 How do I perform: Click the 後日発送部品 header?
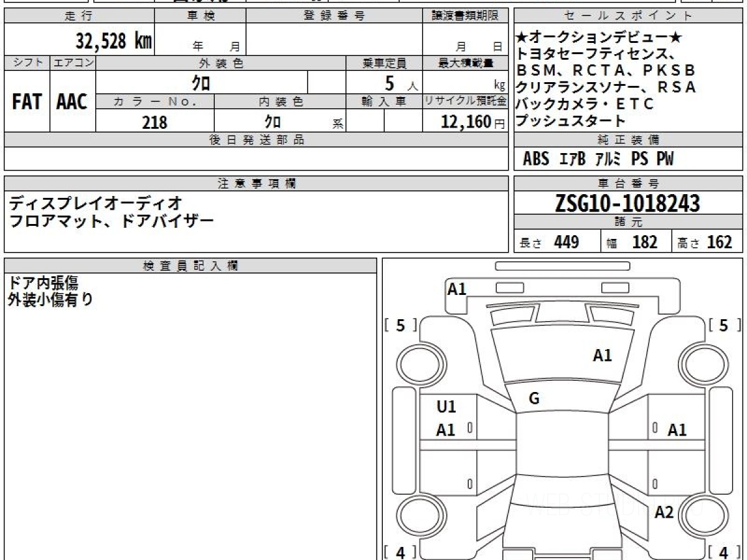coord(256,140)
